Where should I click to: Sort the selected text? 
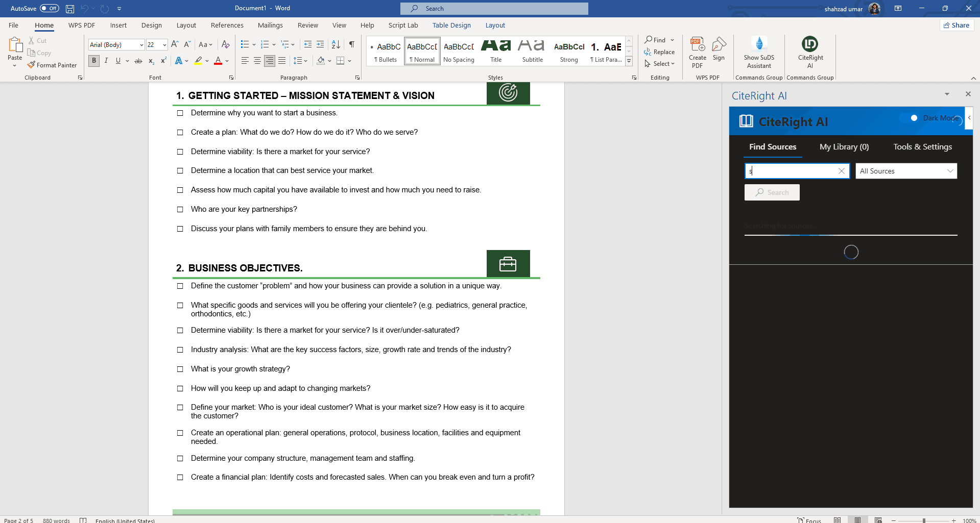pos(336,44)
